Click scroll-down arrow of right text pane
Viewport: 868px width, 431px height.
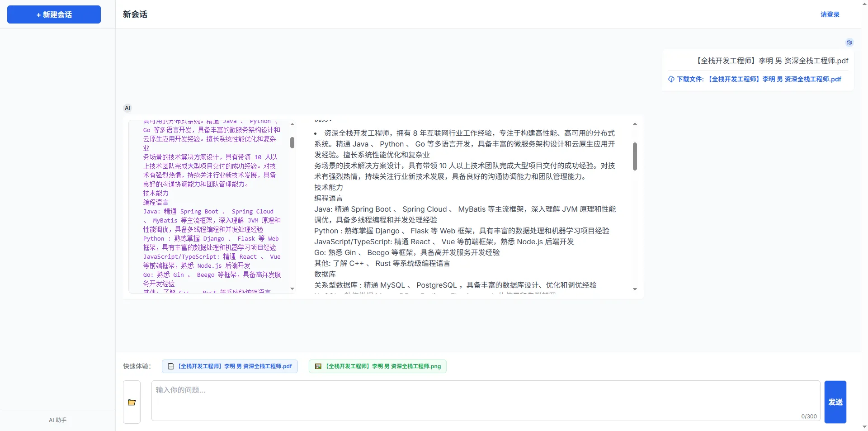pos(635,289)
